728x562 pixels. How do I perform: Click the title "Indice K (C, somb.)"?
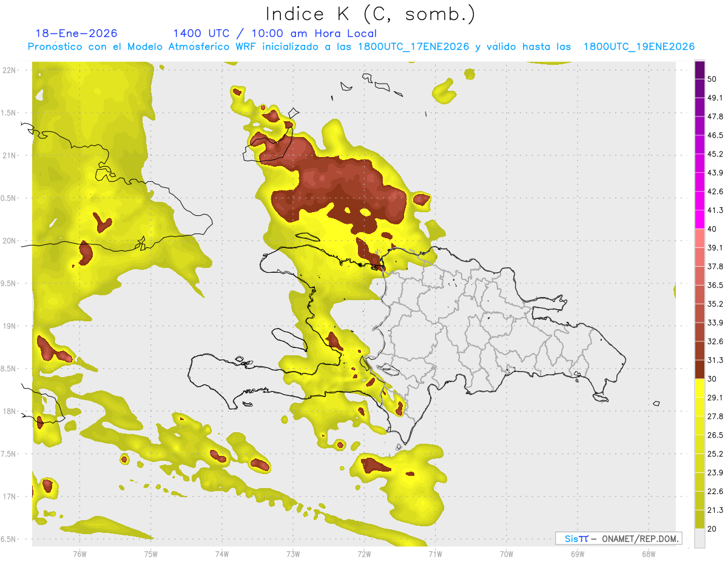coord(370,13)
